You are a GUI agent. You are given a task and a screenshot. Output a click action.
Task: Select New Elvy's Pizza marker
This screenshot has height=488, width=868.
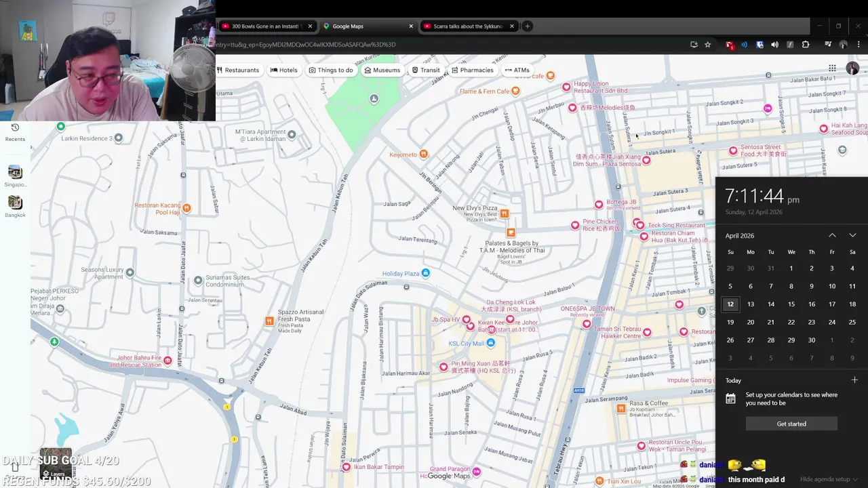point(504,213)
